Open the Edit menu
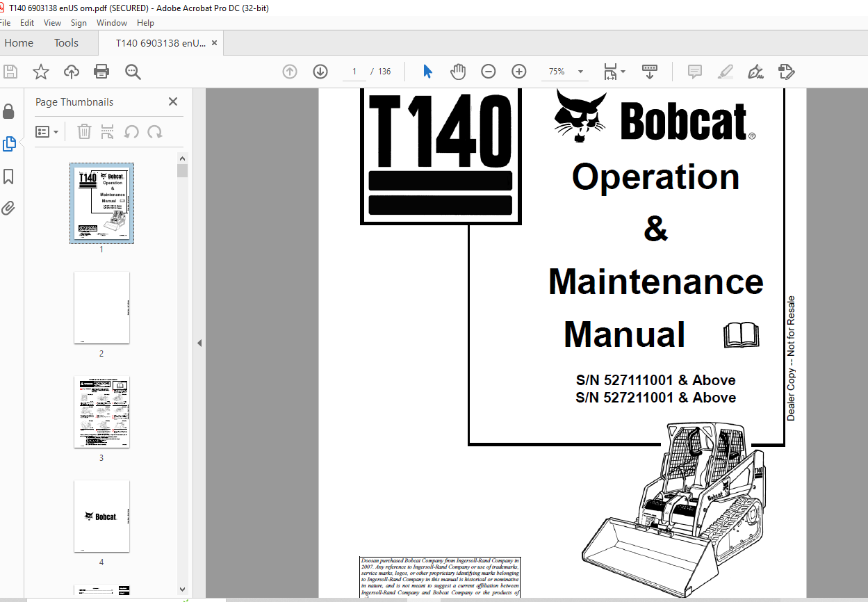Screen dimensions: 868x602 tap(27, 23)
